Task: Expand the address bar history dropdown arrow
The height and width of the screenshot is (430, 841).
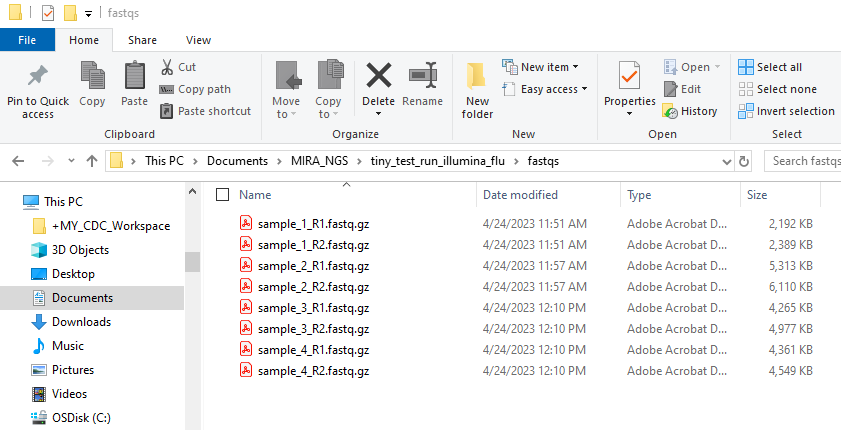Action: 721,160
